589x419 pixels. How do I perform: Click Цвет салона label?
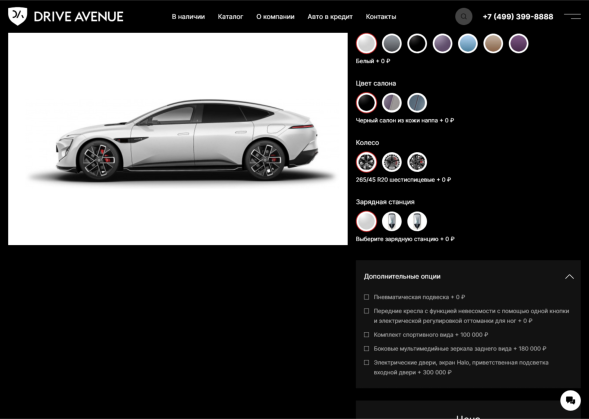376,83
